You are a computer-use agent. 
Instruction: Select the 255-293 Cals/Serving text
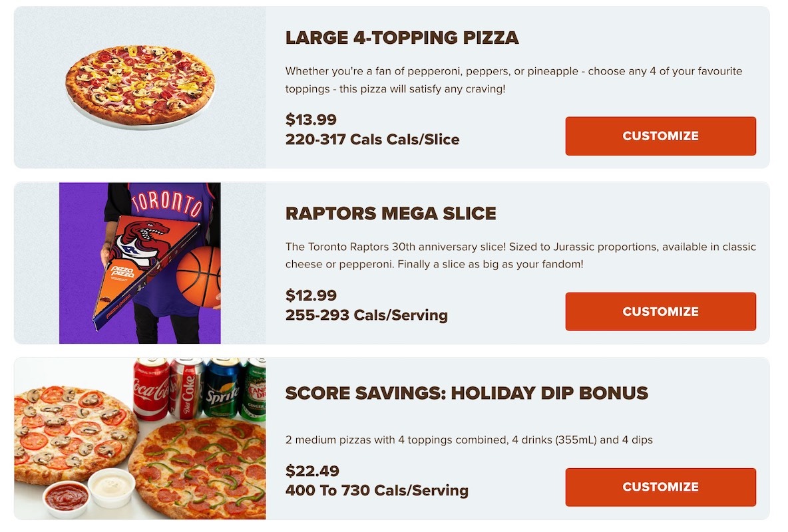(x=366, y=315)
